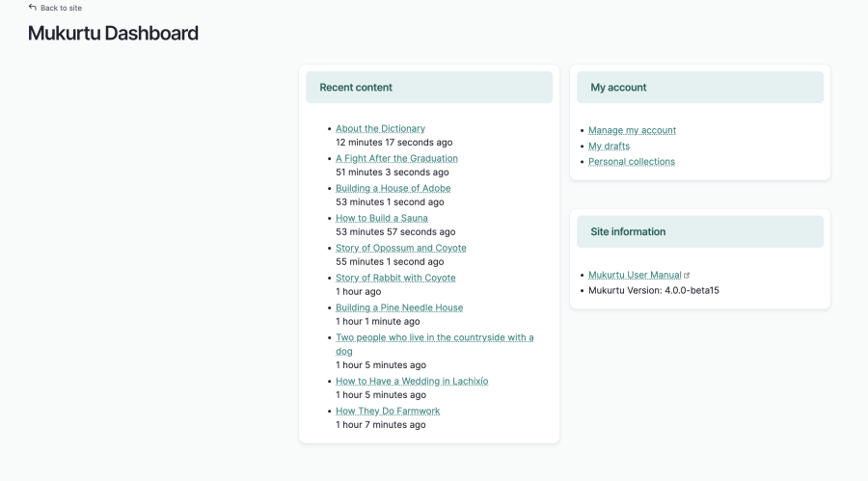This screenshot has width=868, height=481.
Task: Click the '1 hour 7 minutes ago' timestamp
Action: click(380, 425)
